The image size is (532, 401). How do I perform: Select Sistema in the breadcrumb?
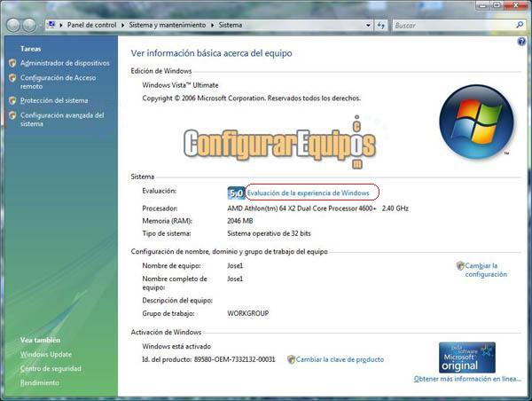pyautogui.click(x=230, y=25)
